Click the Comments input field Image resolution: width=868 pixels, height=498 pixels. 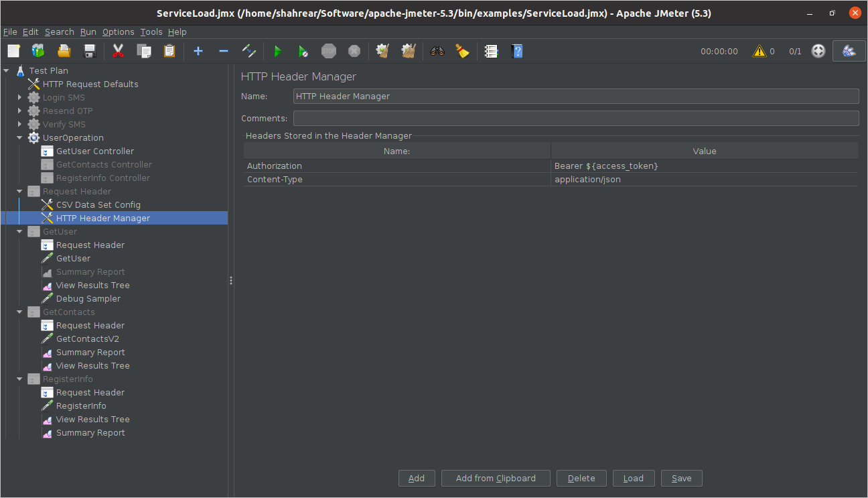(576, 118)
